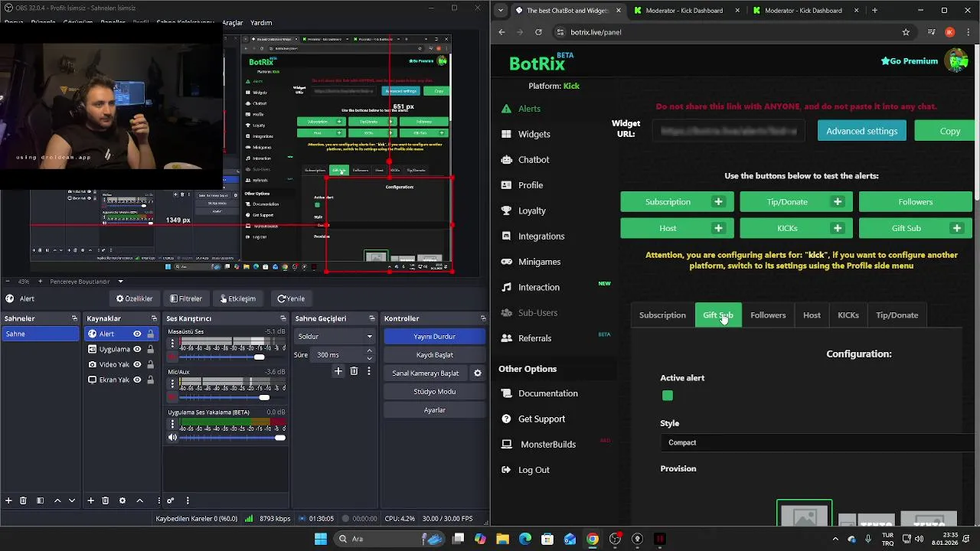
Task: Toggle the Active alert checkbox
Action: [668, 396]
